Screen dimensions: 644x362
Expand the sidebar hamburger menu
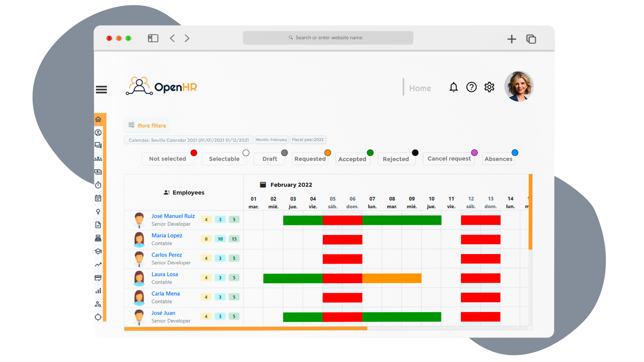(101, 89)
